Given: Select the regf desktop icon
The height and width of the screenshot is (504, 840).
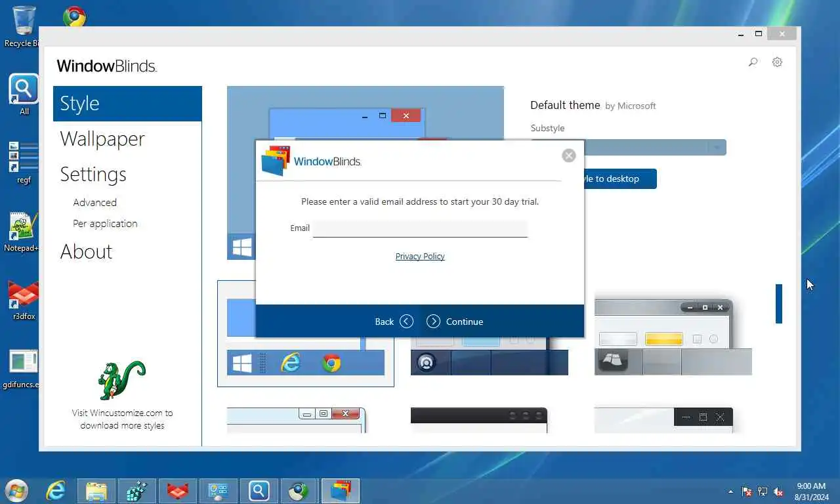Looking at the screenshot, I should 24,163.
